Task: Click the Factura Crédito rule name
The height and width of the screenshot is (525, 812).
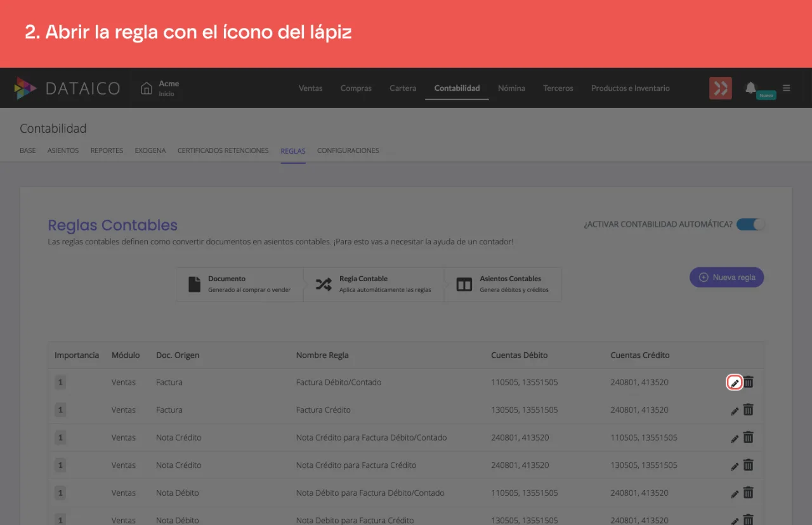Action: [324, 410]
